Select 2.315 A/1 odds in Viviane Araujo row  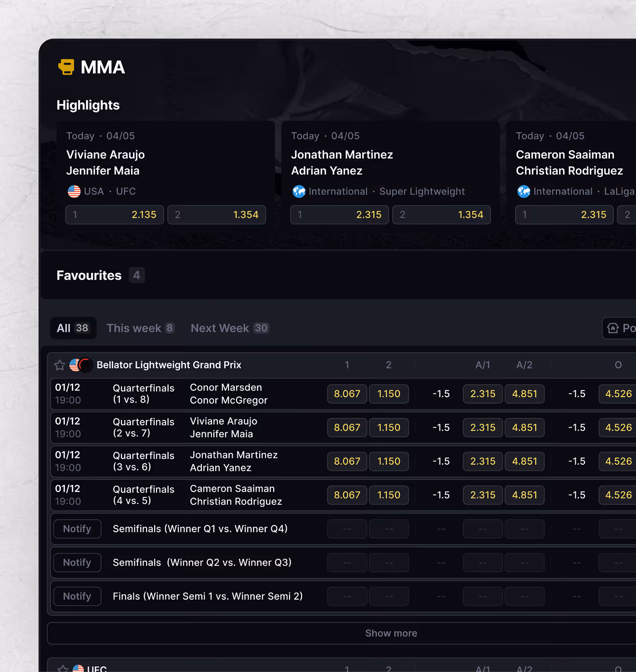(483, 428)
